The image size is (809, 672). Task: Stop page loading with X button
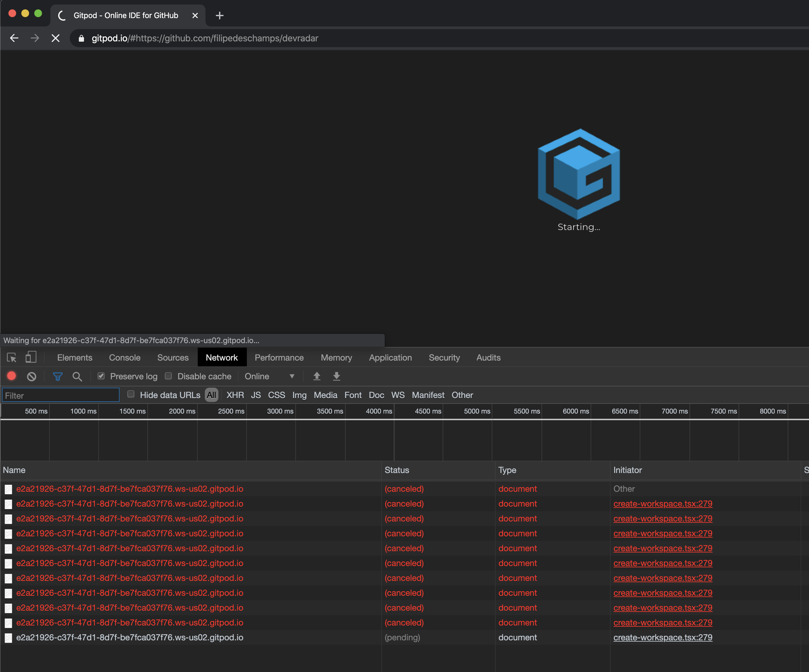[56, 38]
